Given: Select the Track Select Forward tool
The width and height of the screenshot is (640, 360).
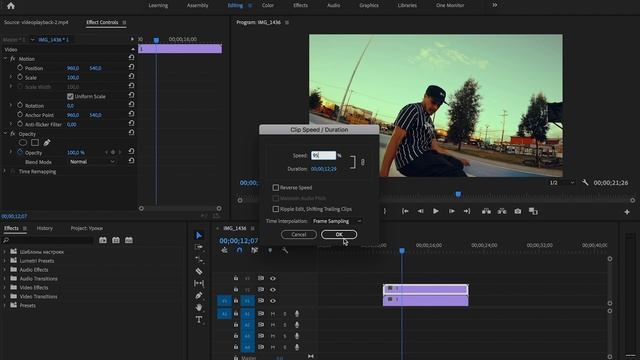Looking at the screenshot, I should (x=199, y=247).
